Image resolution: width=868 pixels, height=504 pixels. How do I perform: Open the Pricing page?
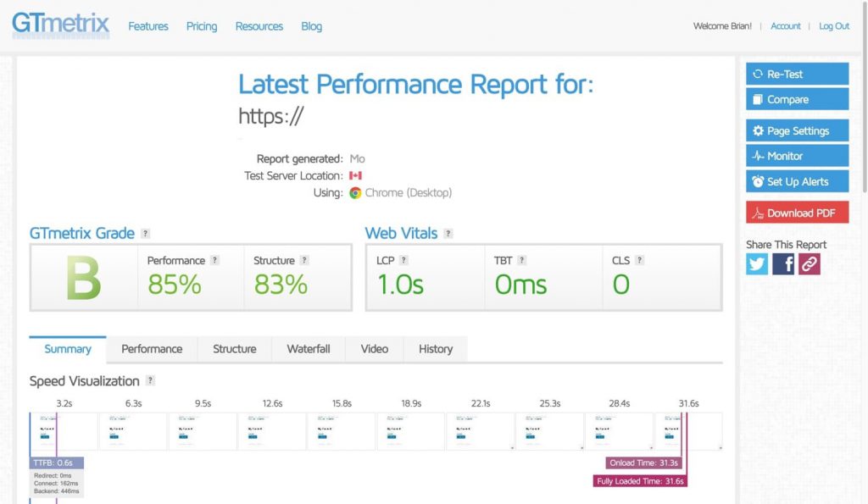pyautogui.click(x=202, y=26)
